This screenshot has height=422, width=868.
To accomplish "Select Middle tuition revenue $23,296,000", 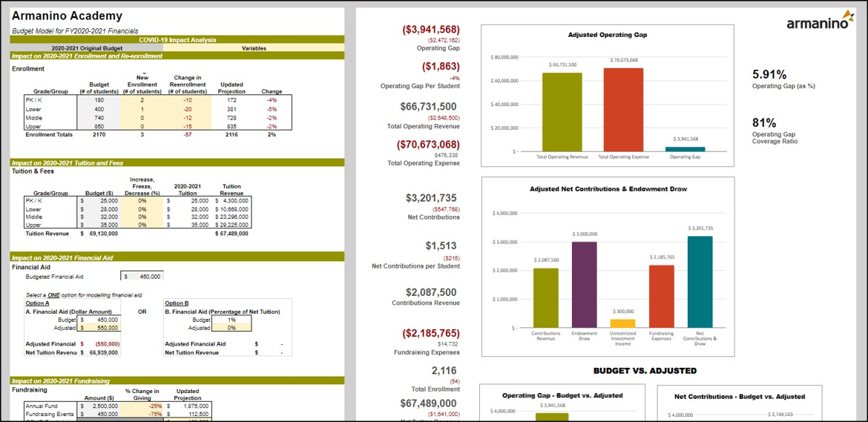I will [231, 217].
